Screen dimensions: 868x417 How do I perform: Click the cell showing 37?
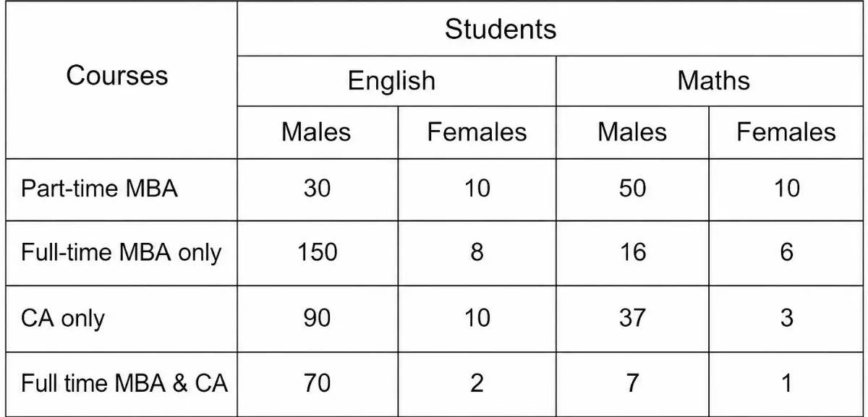(x=632, y=318)
